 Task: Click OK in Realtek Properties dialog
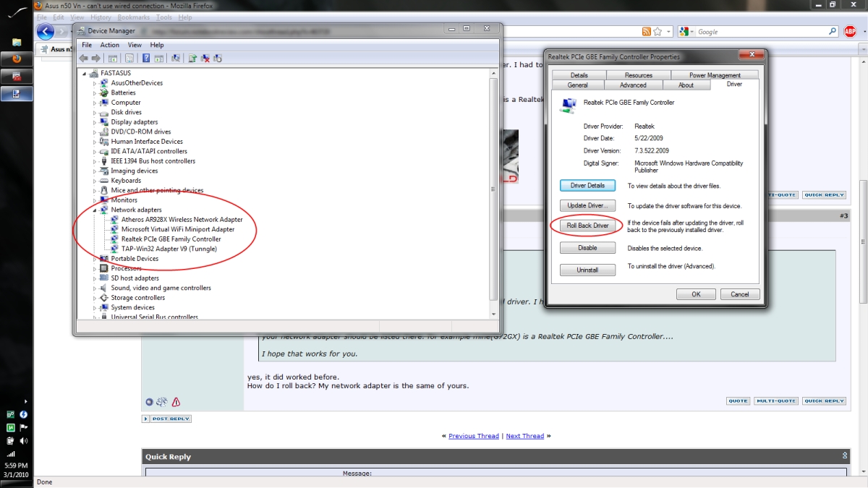coord(696,294)
